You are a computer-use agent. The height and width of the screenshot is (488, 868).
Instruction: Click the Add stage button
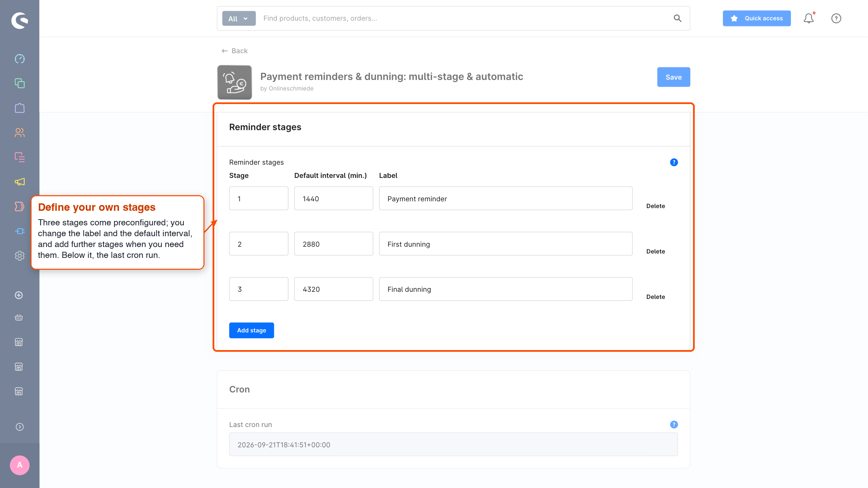coord(252,330)
